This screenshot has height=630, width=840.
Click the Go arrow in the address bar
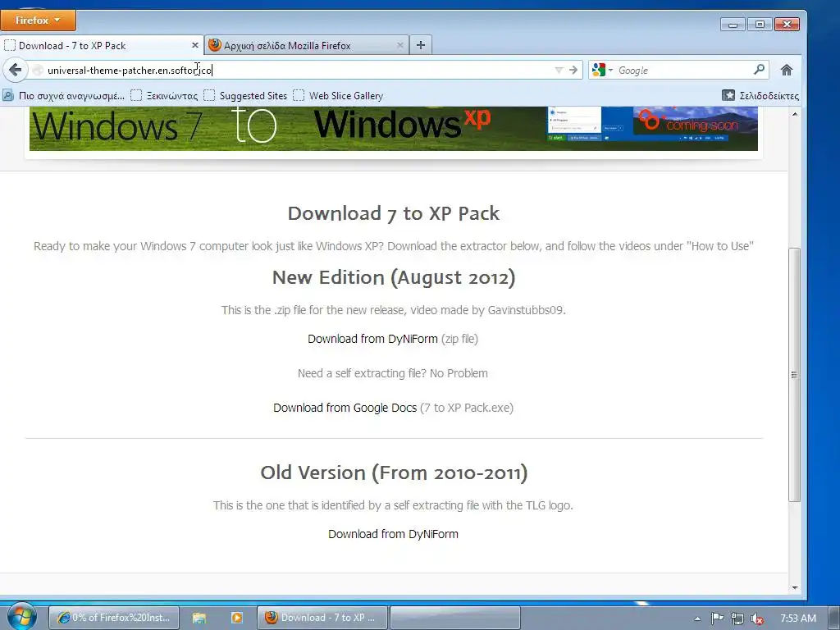point(573,71)
